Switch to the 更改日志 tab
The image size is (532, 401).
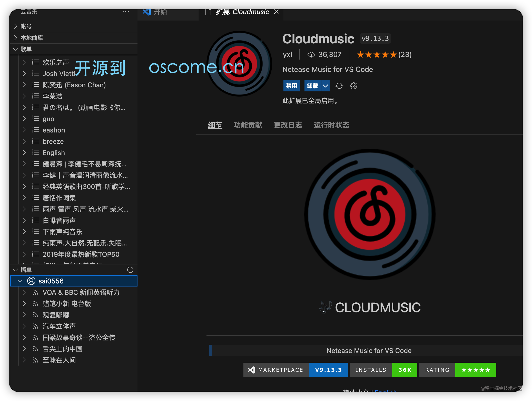[288, 125]
